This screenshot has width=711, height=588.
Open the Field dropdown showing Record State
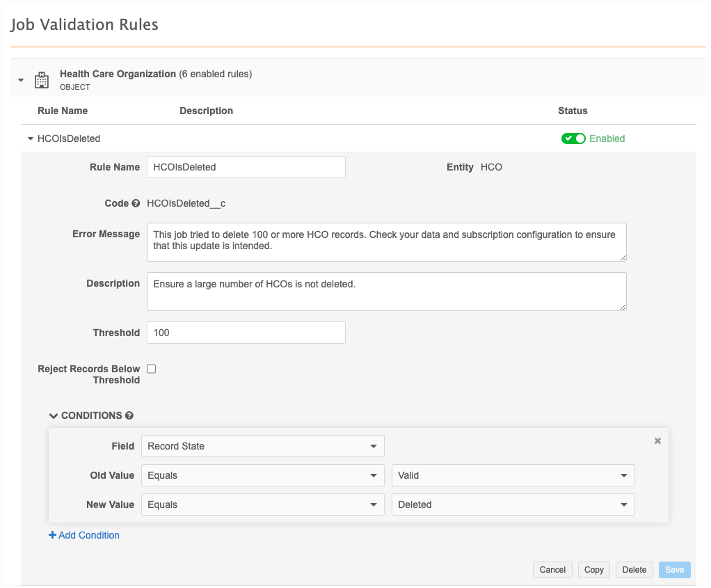click(262, 446)
